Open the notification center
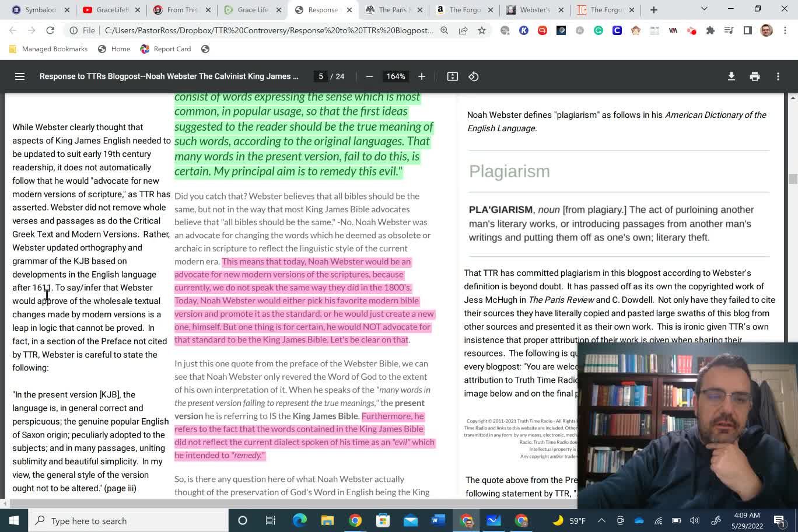The height and width of the screenshot is (532, 798). [x=779, y=520]
